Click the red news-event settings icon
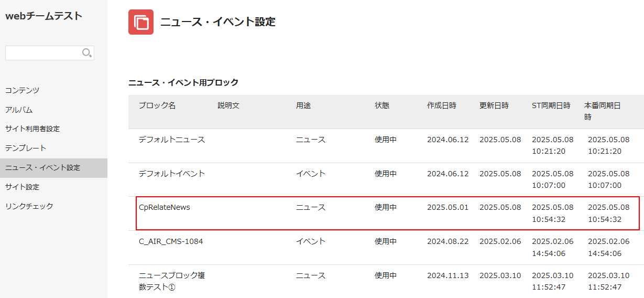The width and height of the screenshot is (644, 298). point(141,22)
